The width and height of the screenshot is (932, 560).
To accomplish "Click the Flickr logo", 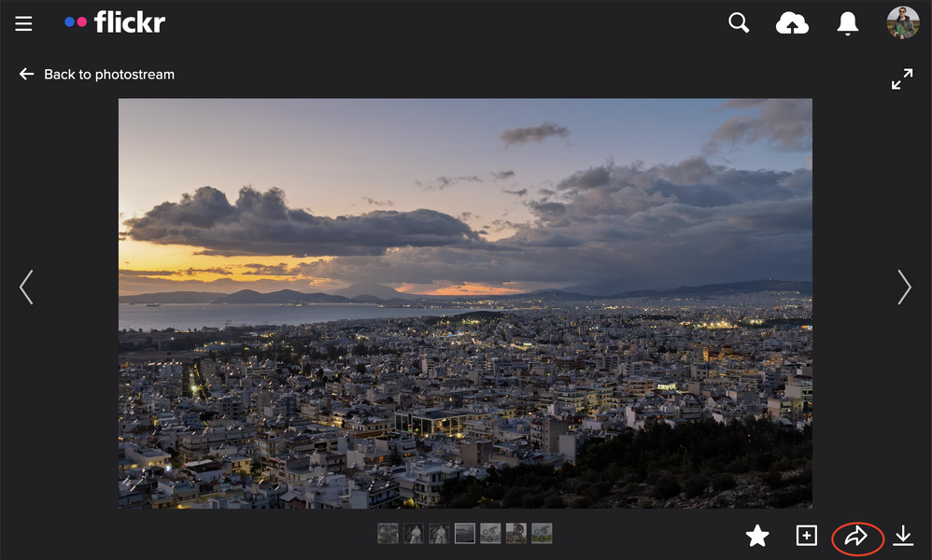I will tap(115, 23).
